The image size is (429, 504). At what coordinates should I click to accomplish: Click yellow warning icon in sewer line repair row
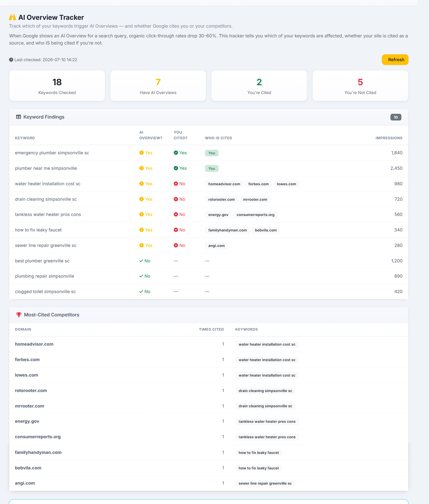point(141,245)
